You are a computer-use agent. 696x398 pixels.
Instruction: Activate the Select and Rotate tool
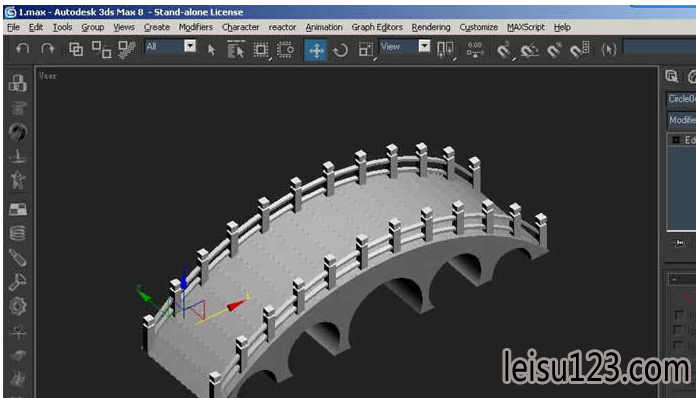(340, 50)
